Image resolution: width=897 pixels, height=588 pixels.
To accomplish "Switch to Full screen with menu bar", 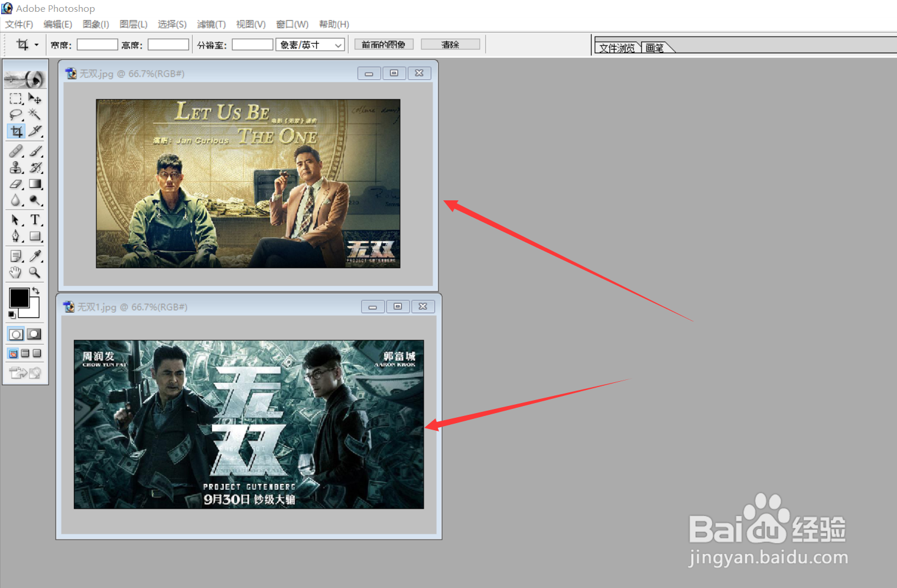I will [25, 353].
